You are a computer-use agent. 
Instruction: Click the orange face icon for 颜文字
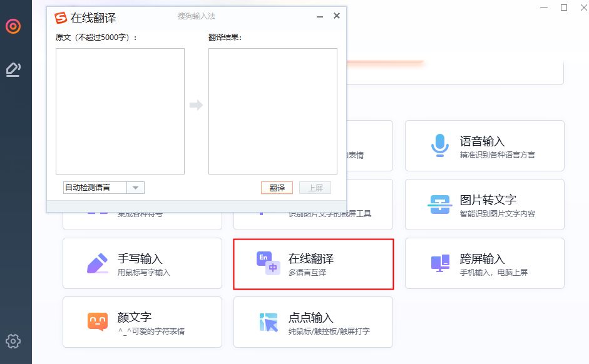[x=98, y=321]
